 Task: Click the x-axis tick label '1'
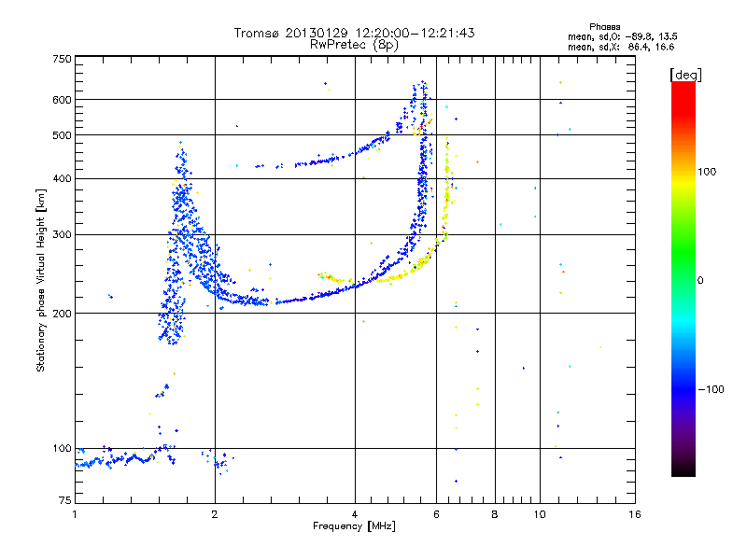pyautogui.click(x=75, y=514)
